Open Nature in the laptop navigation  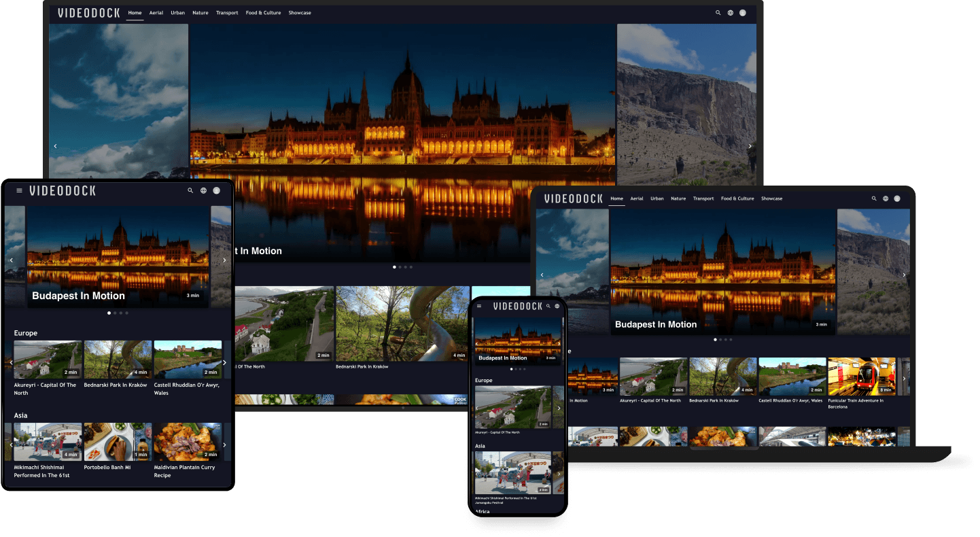tap(678, 198)
